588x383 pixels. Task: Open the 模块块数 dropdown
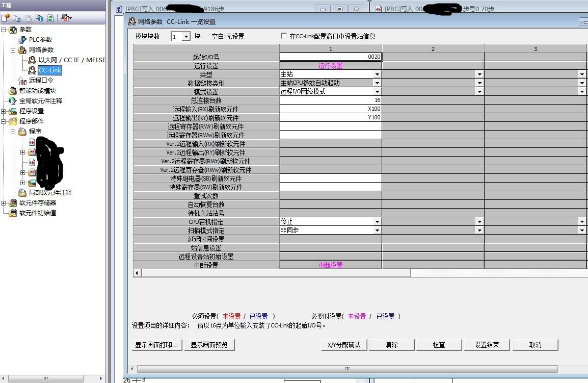pyautogui.click(x=186, y=37)
